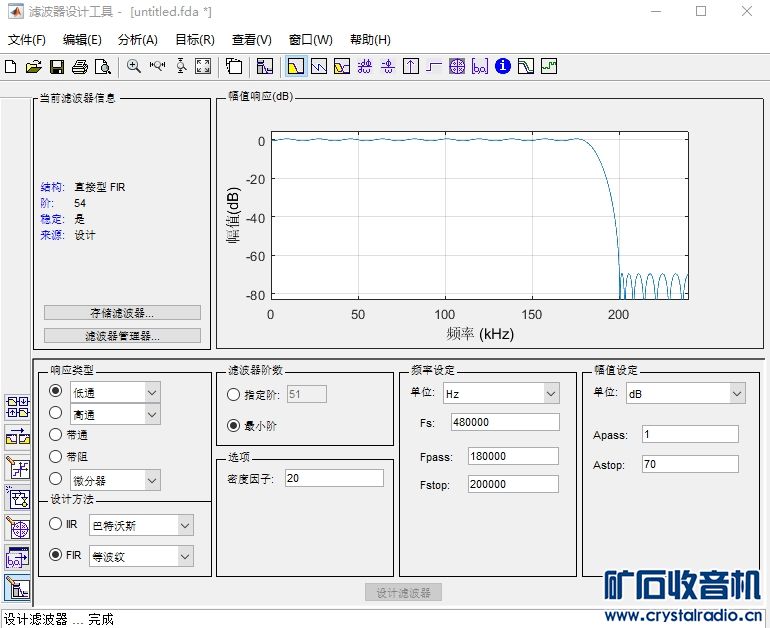Open Transform Filter sidebar panel
This screenshot has width=770, height=628.
[x=18, y=436]
